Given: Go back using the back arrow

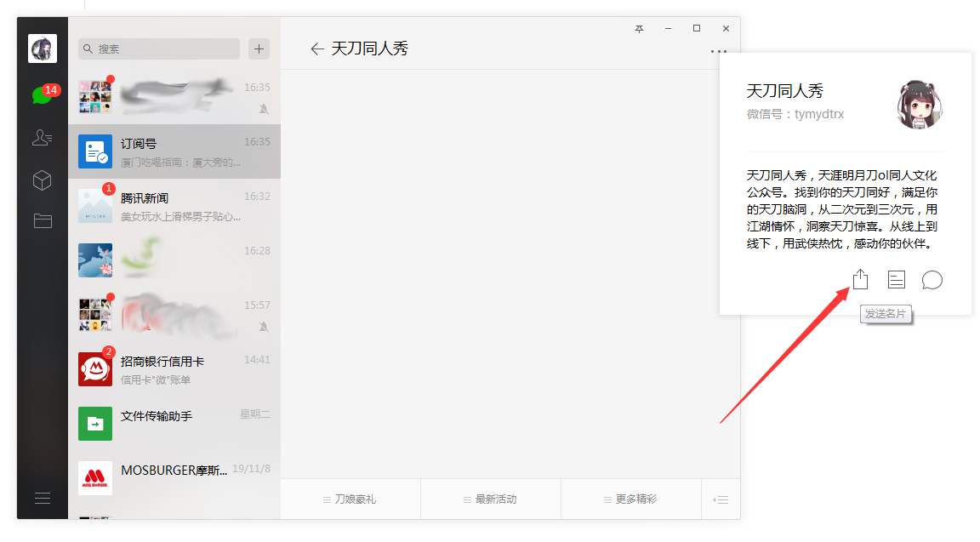Looking at the screenshot, I should pos(316,48).
